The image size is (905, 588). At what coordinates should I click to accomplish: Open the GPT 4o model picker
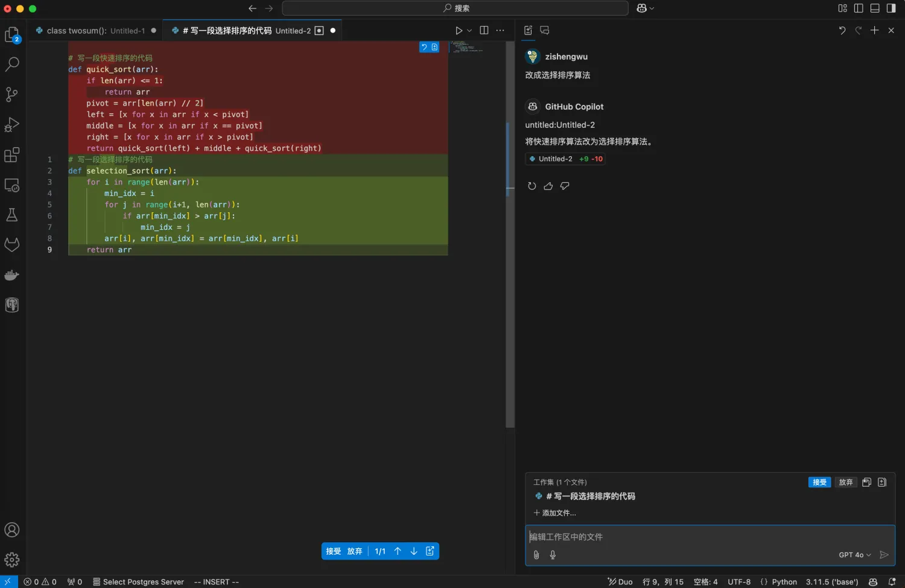tap(855, 555)
